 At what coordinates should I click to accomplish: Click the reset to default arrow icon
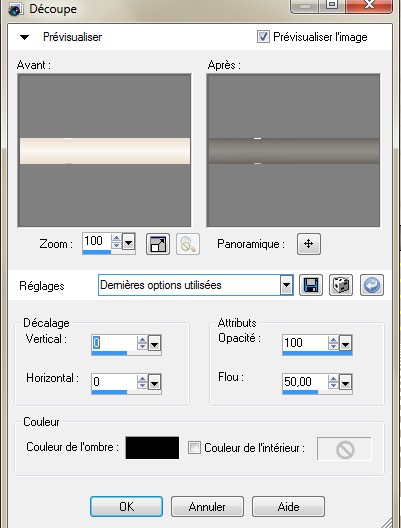pyautogui.click(x=371, y=285)
